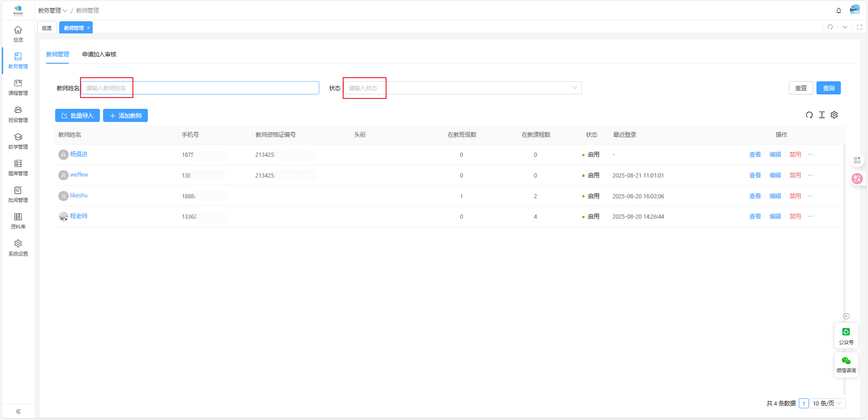Click the 教师姓名 input field
This screenshot has width=868, height=420.
200,88
